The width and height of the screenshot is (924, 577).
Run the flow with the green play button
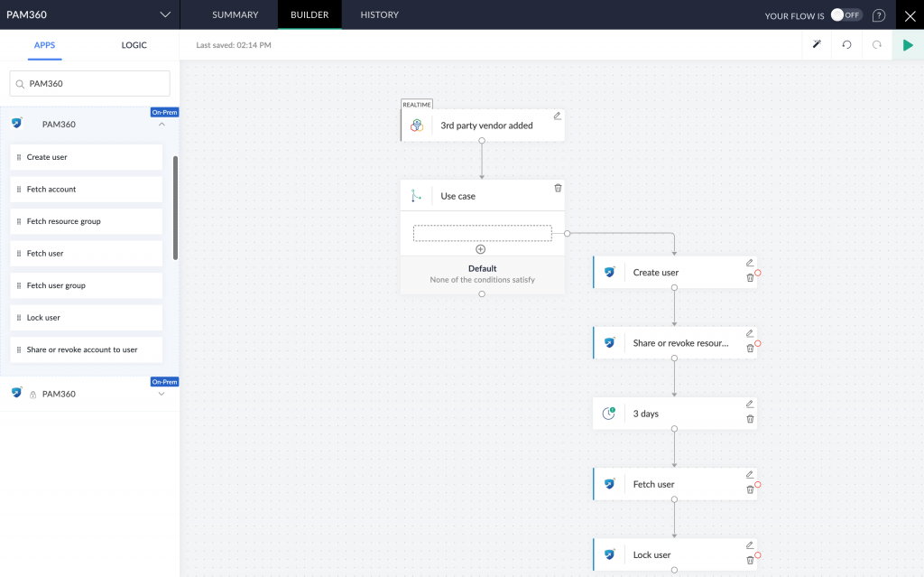tap(908, 45)
